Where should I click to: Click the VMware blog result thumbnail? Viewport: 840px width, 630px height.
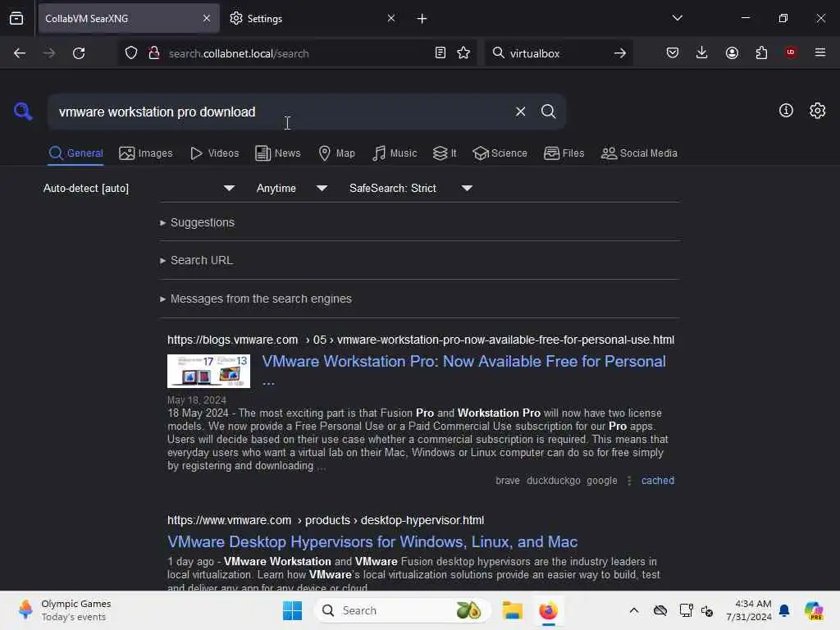pyautogui.click(x=208, y=371)
